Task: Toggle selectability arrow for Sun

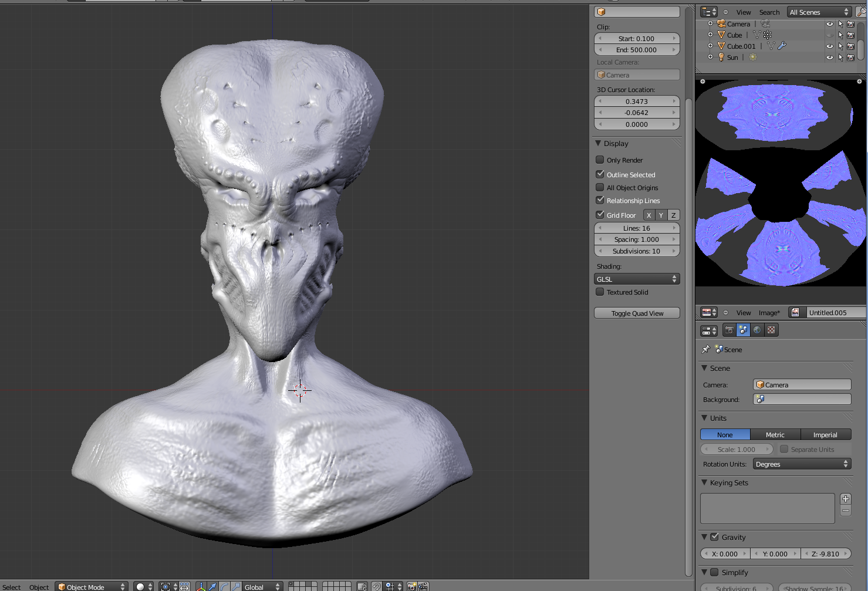Action: (840, 58)
